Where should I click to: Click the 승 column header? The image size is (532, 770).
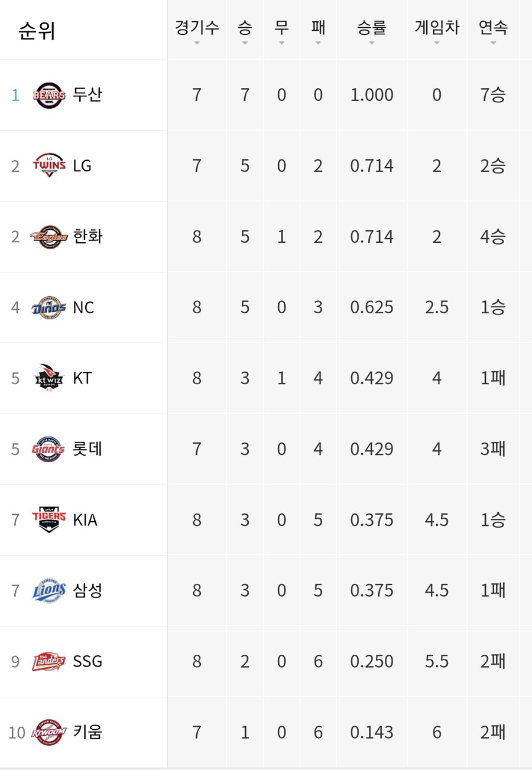(x=244, y=28)
